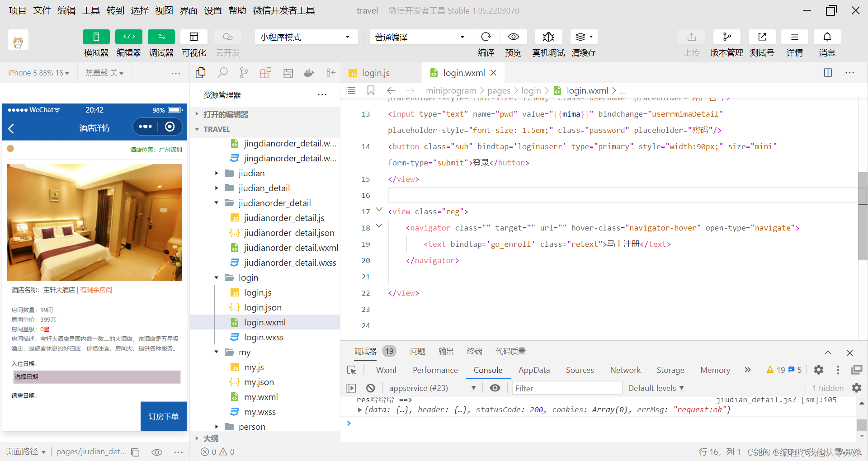This screenshot has width=868, height=461.
Task: Toggle the debugger panel button
Action: [x=161, y=37]
